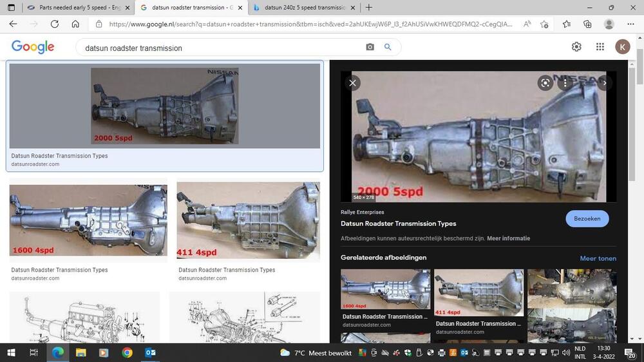Open the 1600 4spd transmission thumbnail
Image resolution: width=644 pixels, height=362 pixels.
click(88, 220)
